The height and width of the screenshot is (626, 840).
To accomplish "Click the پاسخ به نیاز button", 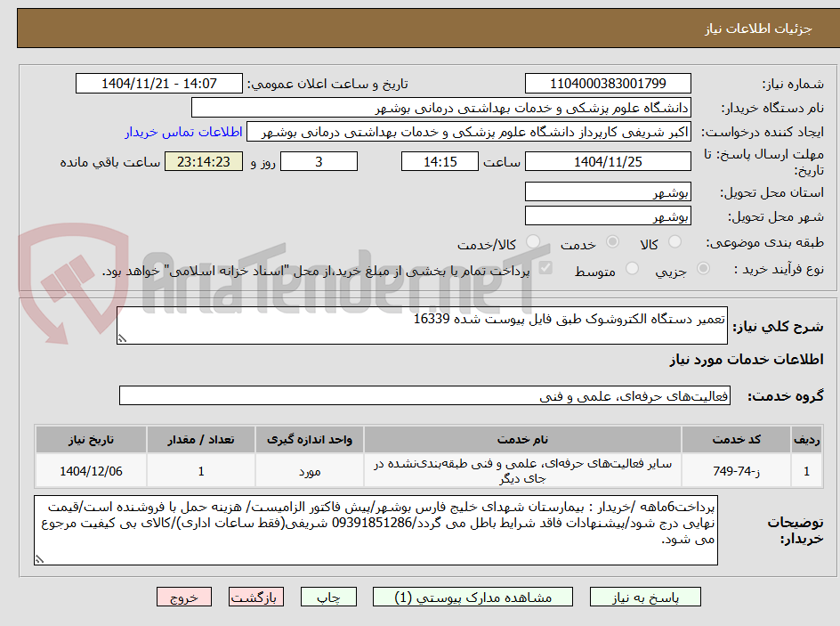I will coord(645,597).
